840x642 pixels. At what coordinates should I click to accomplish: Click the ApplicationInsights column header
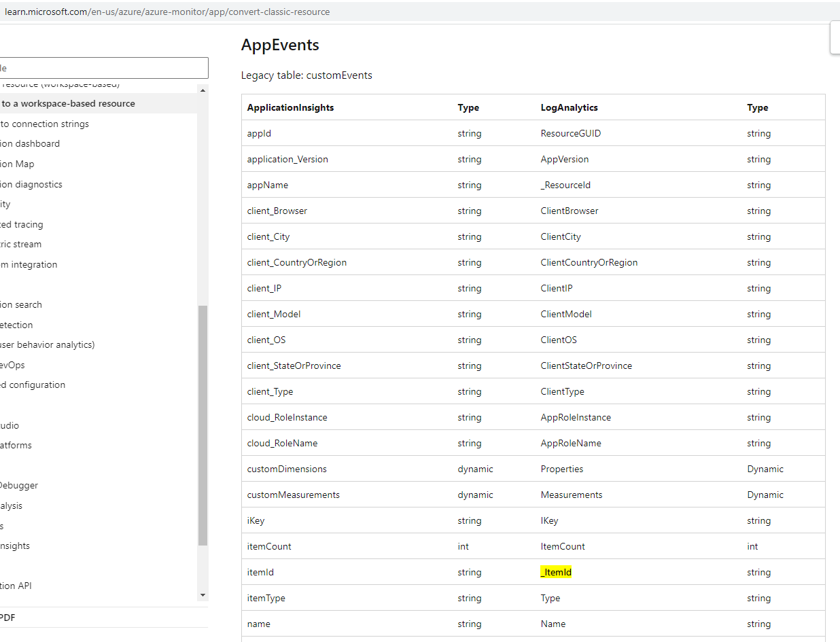pos(291,107)
